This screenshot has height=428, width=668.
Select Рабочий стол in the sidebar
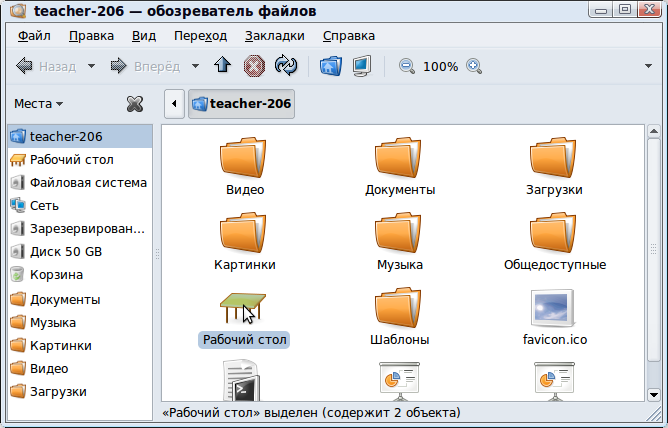[80, 160]
